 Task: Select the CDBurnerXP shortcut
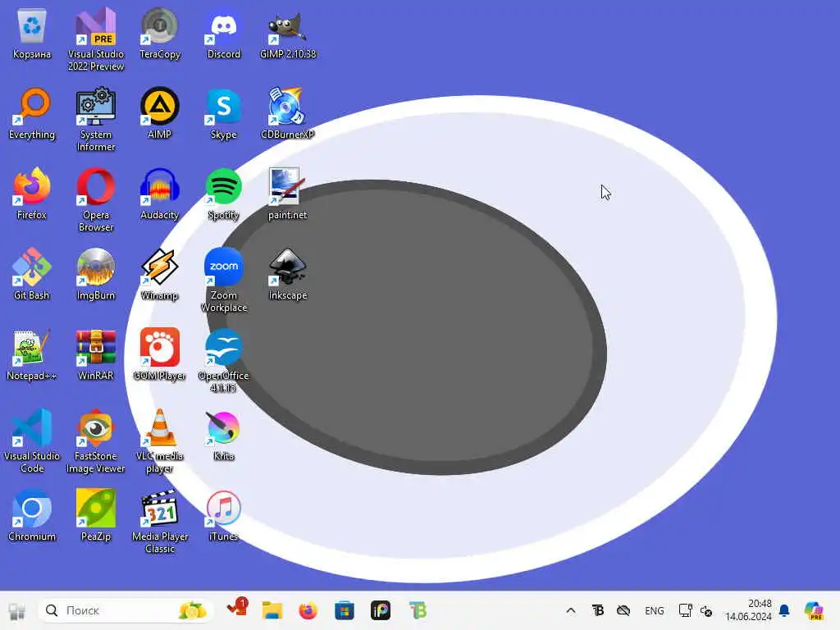click(288, 113)
